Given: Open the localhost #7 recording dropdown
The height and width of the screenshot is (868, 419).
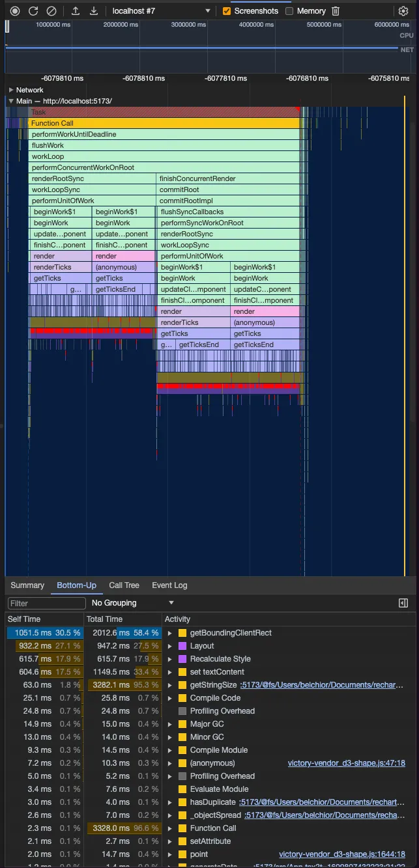Looking at the screenshot, I should [161, 11].
